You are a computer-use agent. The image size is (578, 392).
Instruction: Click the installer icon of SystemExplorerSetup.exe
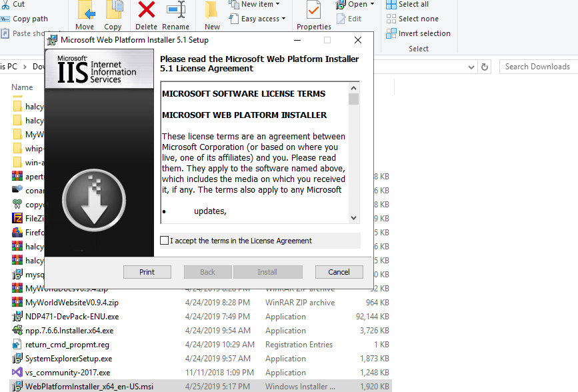[x=17, y=359]
